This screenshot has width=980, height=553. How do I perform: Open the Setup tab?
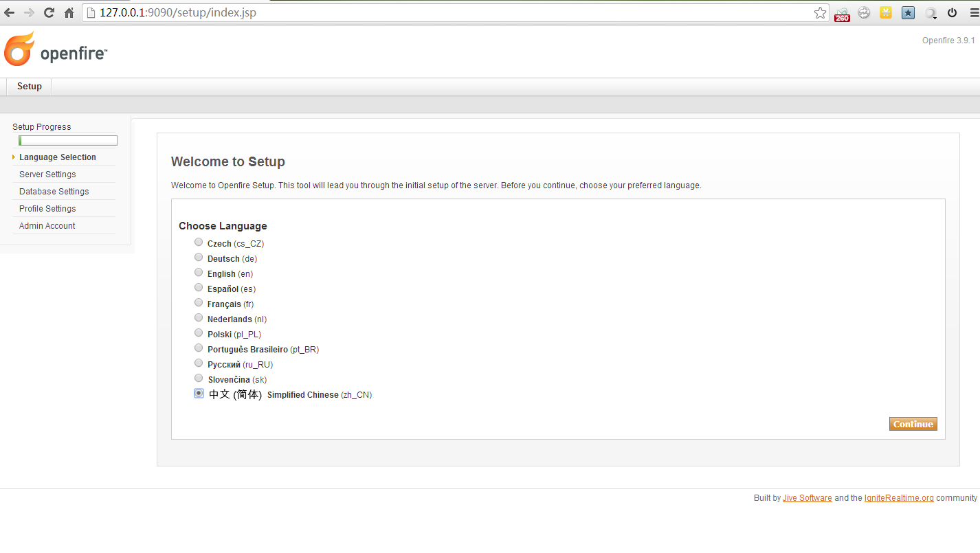click(30, 87)
